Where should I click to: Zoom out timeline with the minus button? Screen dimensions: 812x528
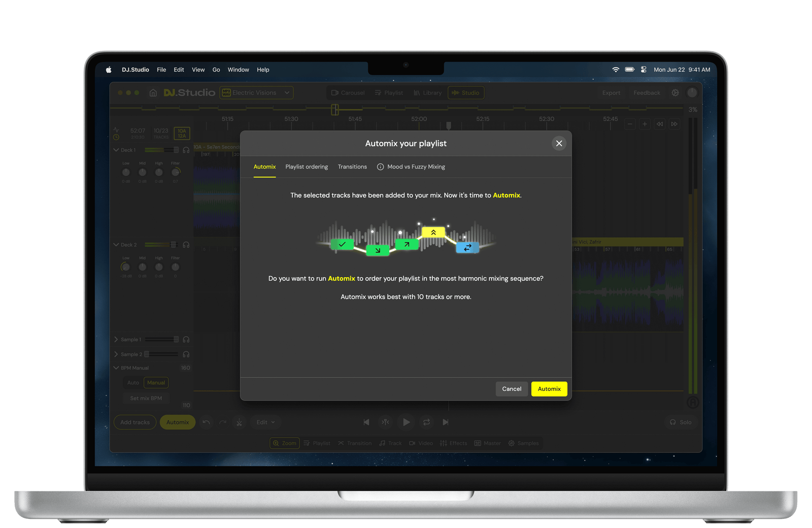630,124
